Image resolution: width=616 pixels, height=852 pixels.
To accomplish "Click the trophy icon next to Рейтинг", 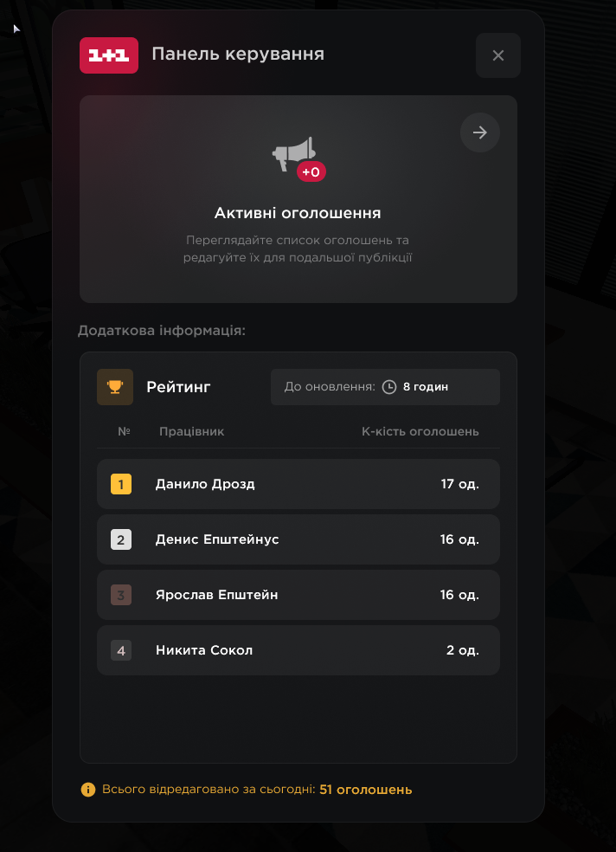I will point(115,387).
